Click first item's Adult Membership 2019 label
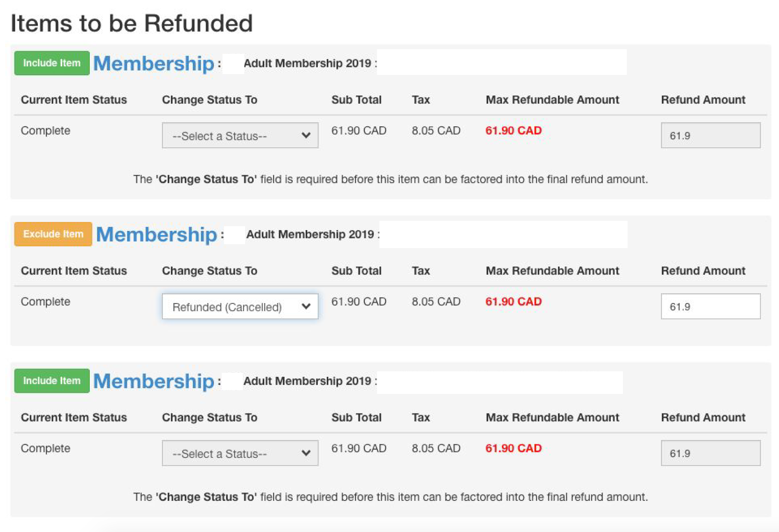 307,63
